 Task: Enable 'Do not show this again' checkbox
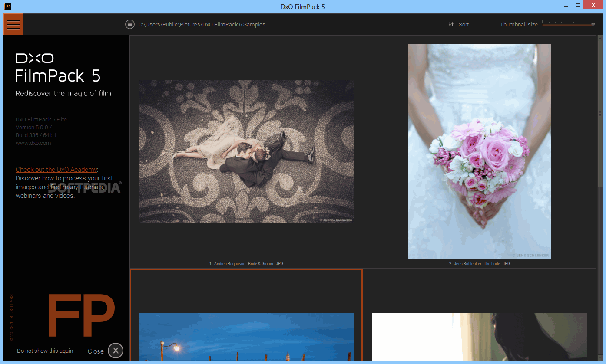click(x=11, y=351)
